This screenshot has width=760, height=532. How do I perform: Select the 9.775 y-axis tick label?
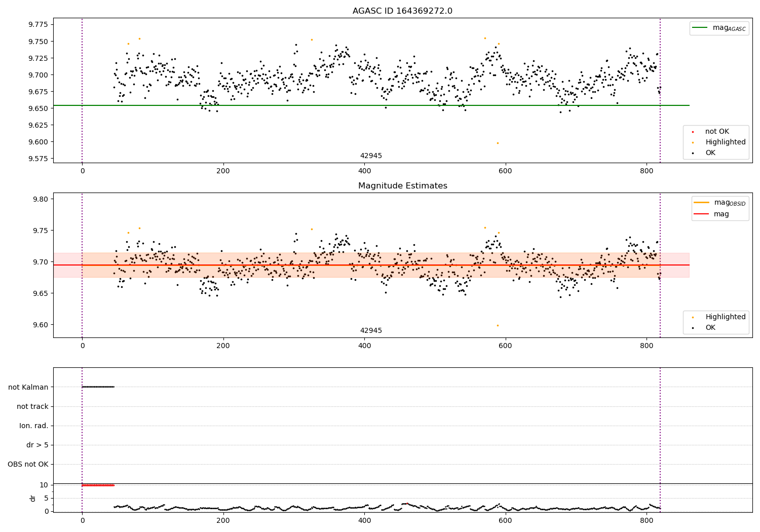38,25
